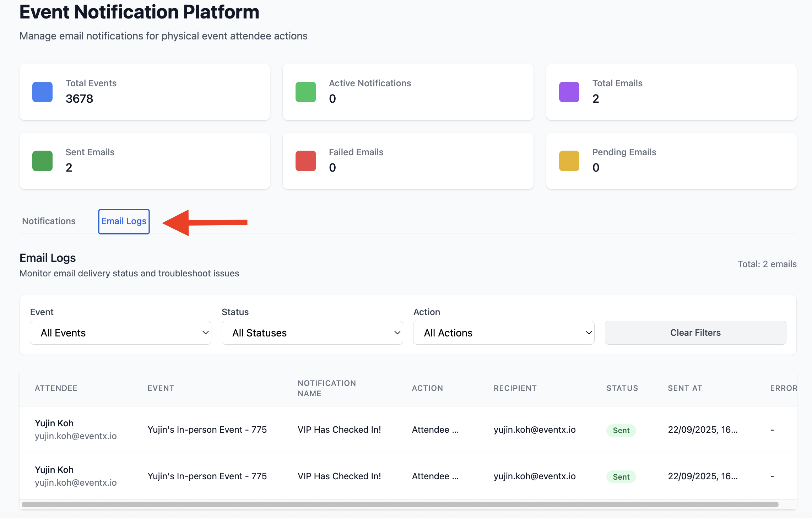
Task: Open the All Events dropdown
Action: click(120, 333)
